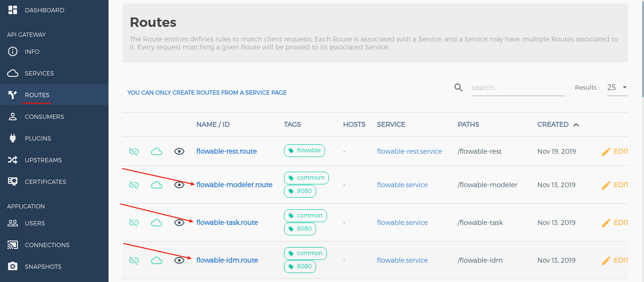
Task: Toggle the eye icon for flowable-rest.route
Action: [x=179, y=151]
